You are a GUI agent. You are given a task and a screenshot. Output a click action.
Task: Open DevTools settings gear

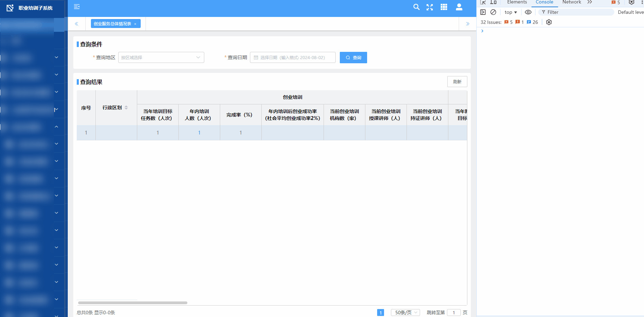[632, 2]
